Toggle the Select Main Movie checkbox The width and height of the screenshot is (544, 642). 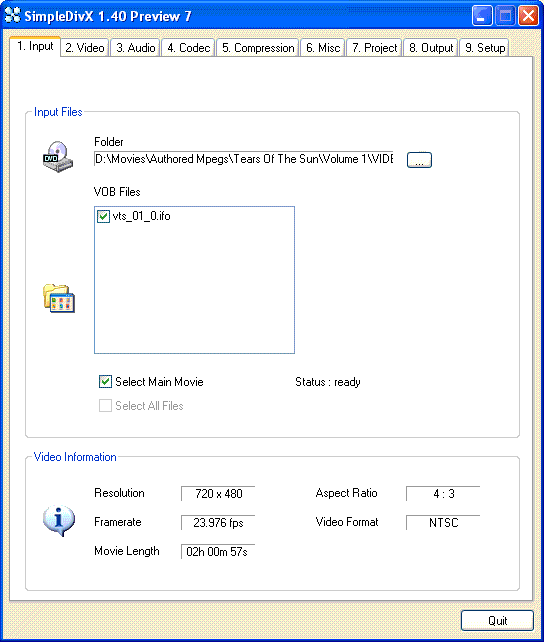pos(105,382)
